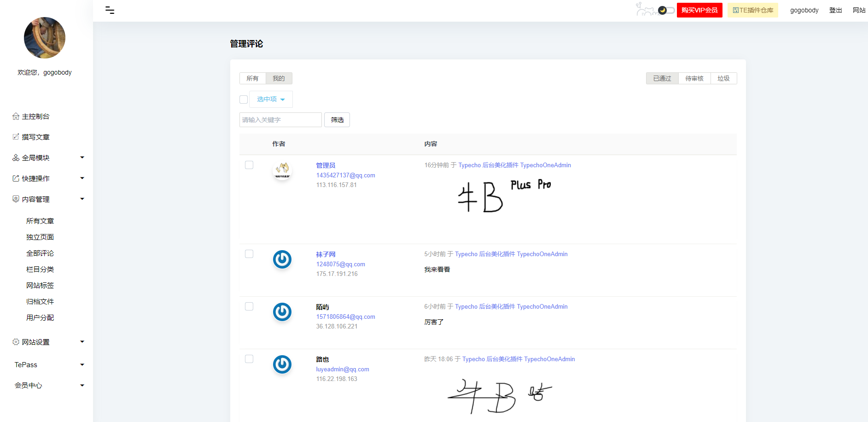Click the keyword search input field
Image resolution: width=868 pixels, height=422 pixels.
click(280, 120)
